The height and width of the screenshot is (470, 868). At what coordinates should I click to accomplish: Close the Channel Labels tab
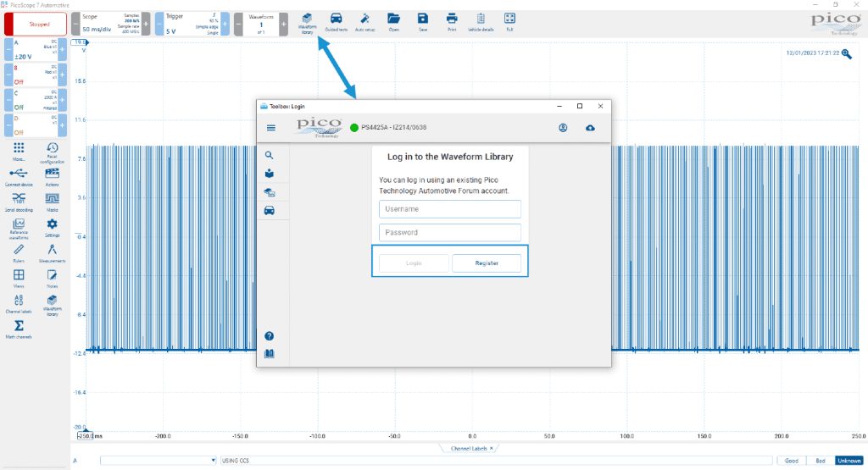(491, 449)
